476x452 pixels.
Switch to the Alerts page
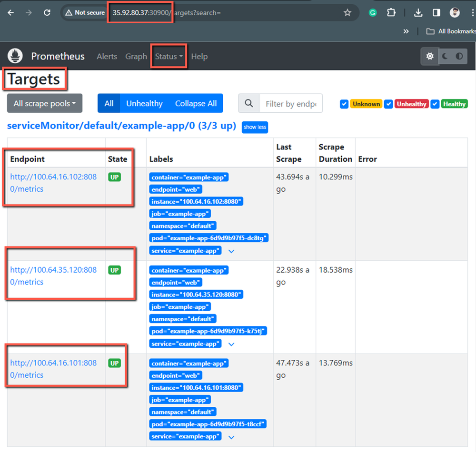click(107, 56)
